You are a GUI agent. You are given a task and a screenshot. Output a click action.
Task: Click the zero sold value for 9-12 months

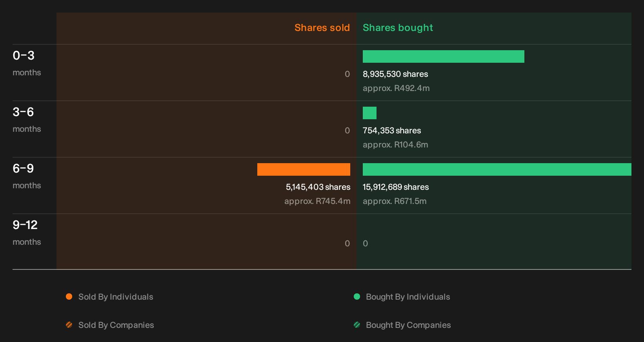click(x=347, y=244)
